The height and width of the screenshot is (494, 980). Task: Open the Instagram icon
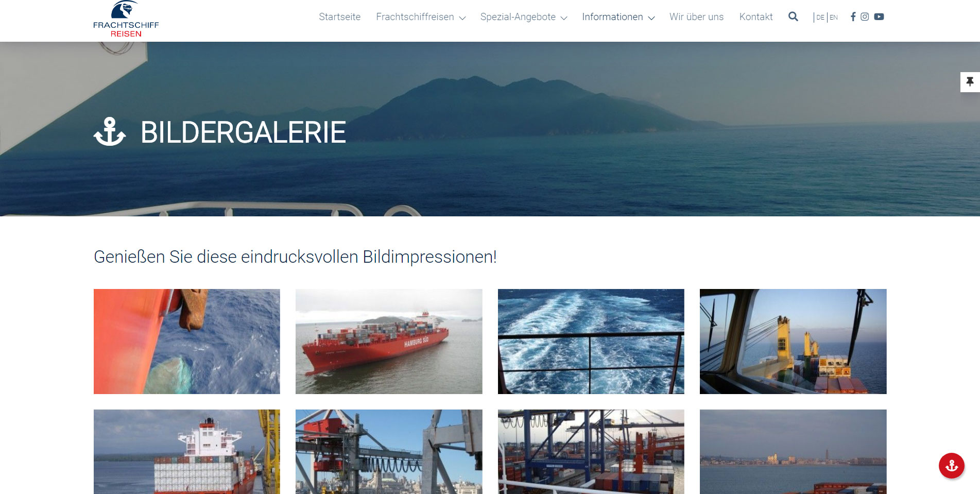click(865, 16)
